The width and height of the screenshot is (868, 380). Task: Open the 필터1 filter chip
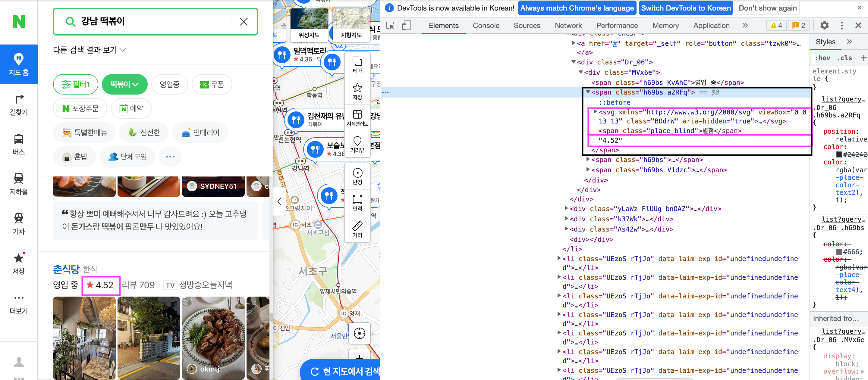point(76,84)
